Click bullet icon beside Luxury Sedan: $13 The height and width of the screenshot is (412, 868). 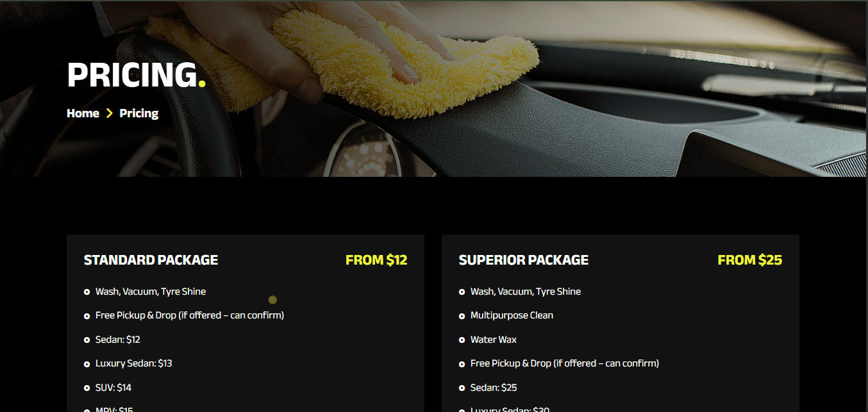coord(87,364)
